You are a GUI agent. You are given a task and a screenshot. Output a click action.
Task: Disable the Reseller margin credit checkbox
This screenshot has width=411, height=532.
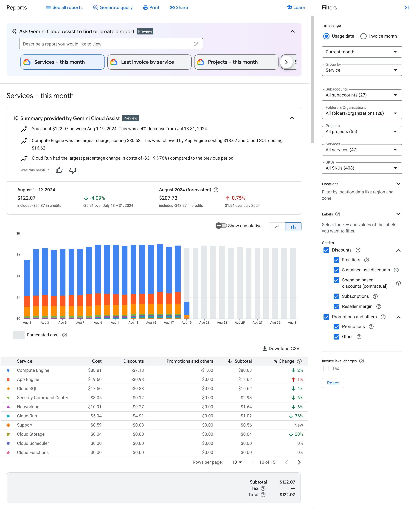point(336,307)
